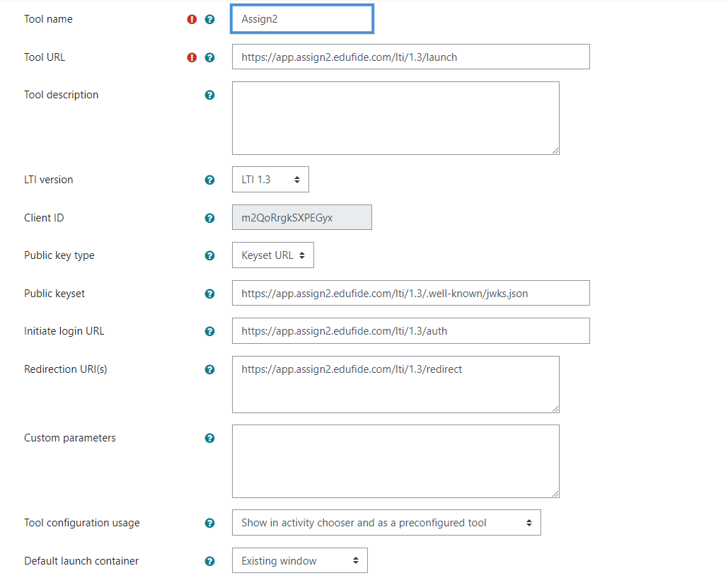Show help info for Client ID
Image resolution: width=728 pixels, height=578 pixels.
point(209,218)
